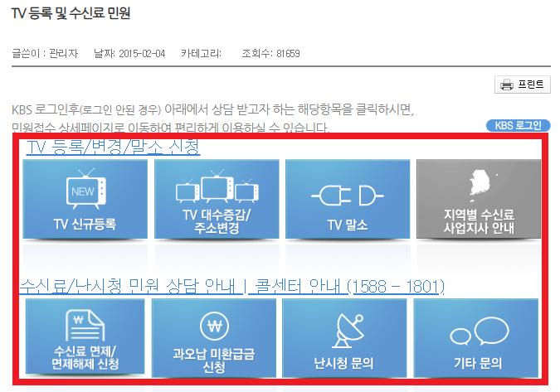The width and height of the screenshot is (560, 392).
Task: Open 지역별 수신료 사업지사 안내 map tile
Action: (x=479, y=199)
